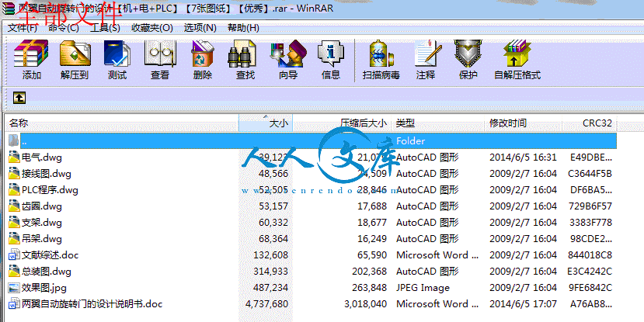Click the icon of 接线图.dwg

[14, 174]
